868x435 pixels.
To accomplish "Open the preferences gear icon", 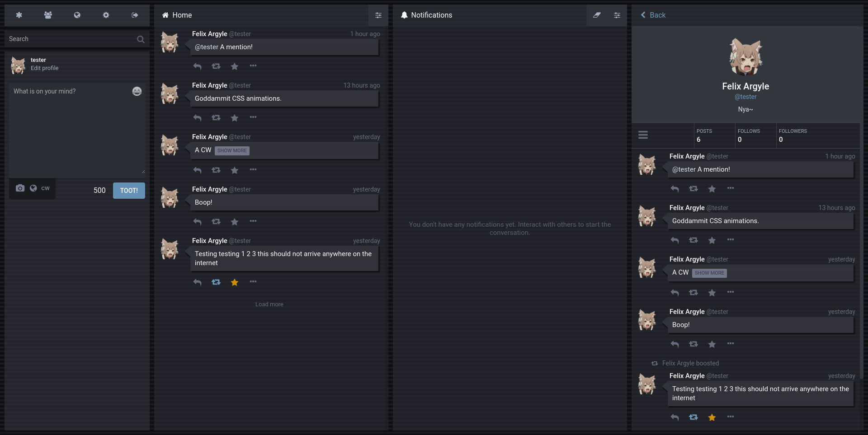I will pos(106,15).
